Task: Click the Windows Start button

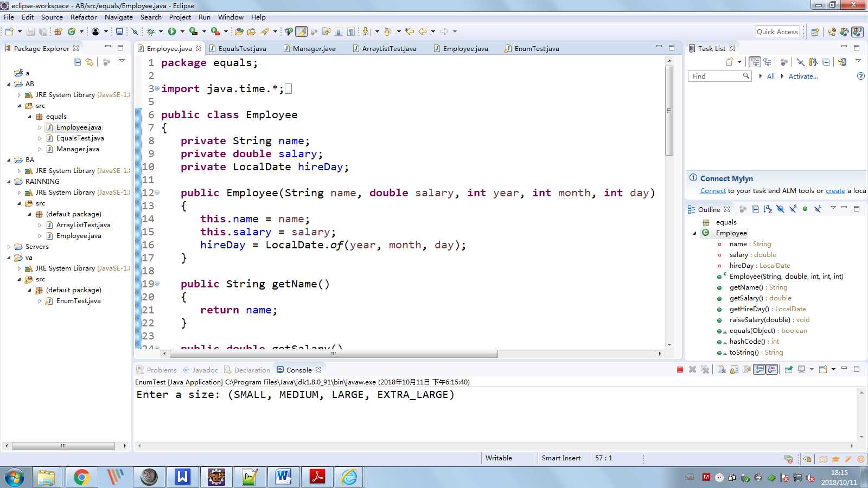Action: click(x=15, y=477)
